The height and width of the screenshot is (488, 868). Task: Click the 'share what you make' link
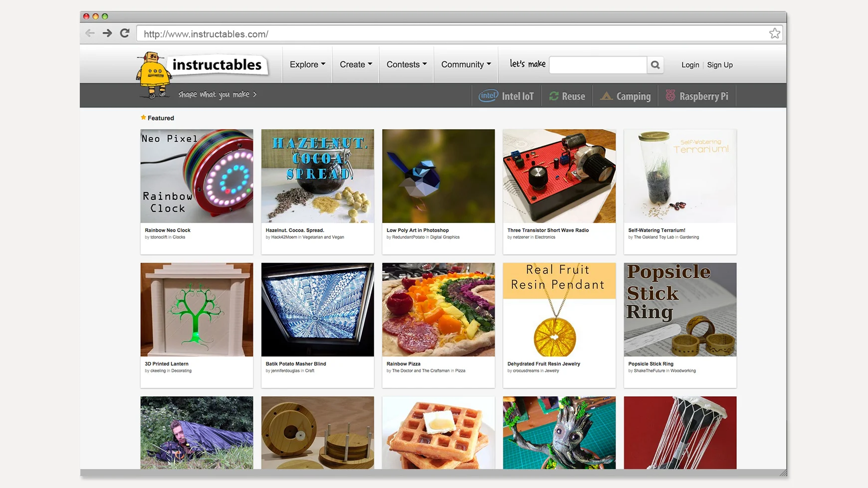217,94
